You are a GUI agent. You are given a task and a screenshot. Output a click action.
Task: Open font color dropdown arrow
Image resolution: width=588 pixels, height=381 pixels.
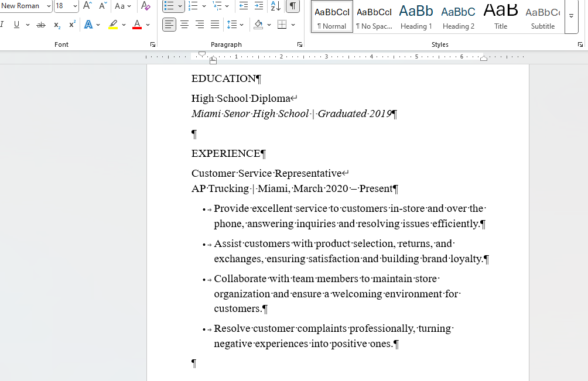pyautogui.click(x=148, y=25)
